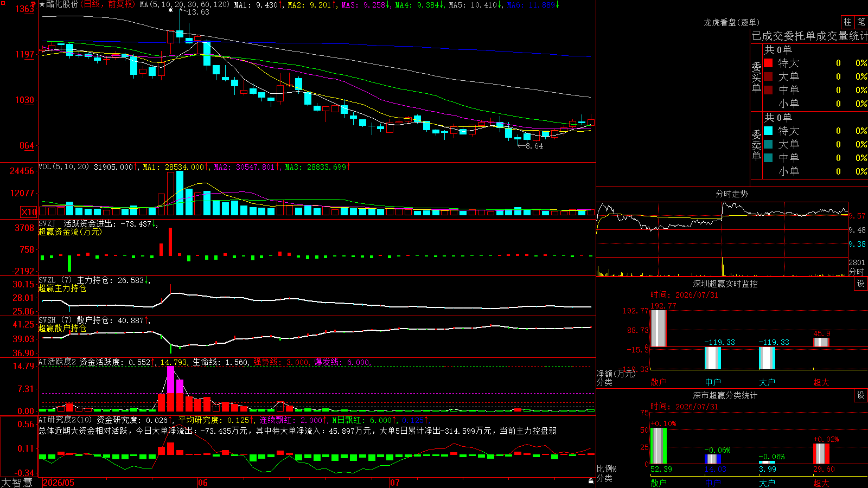The height and width of the screenshot is (488, 868).
Task: Click the SVSH (7) indicator name
Action: [55, 320]
